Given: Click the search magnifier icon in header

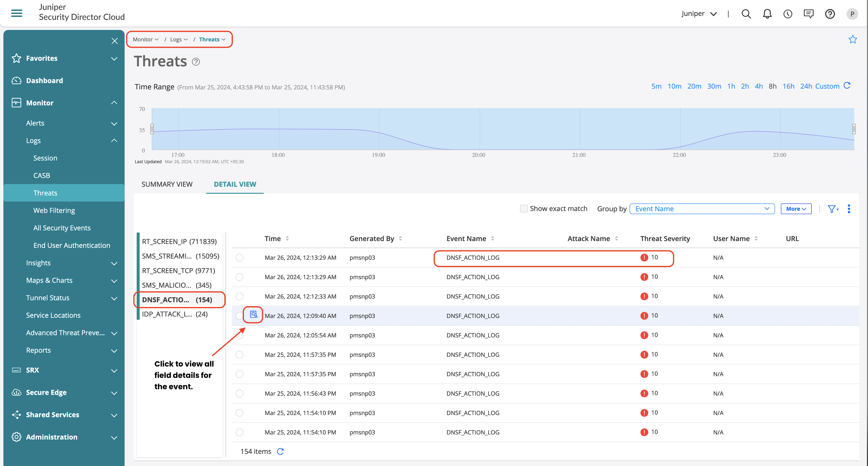Looking at the screenshot, I should pos(746,14).
